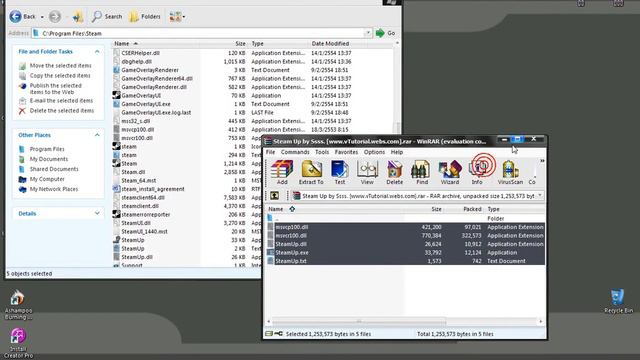Click Move the selected items link
The image size is (640, 360).
[x=60, y=66]
